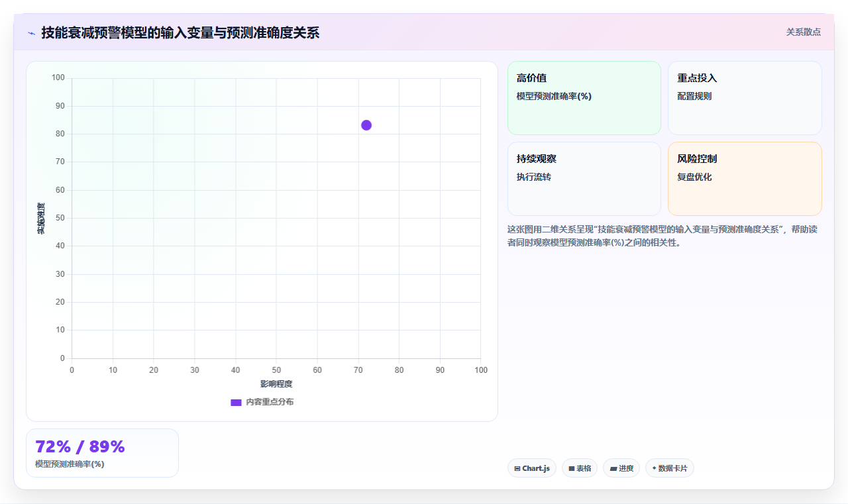The height and width of the screenshot is (504, 848).
Task: Click the lightning icon beside the title
Action: (31, 32)
